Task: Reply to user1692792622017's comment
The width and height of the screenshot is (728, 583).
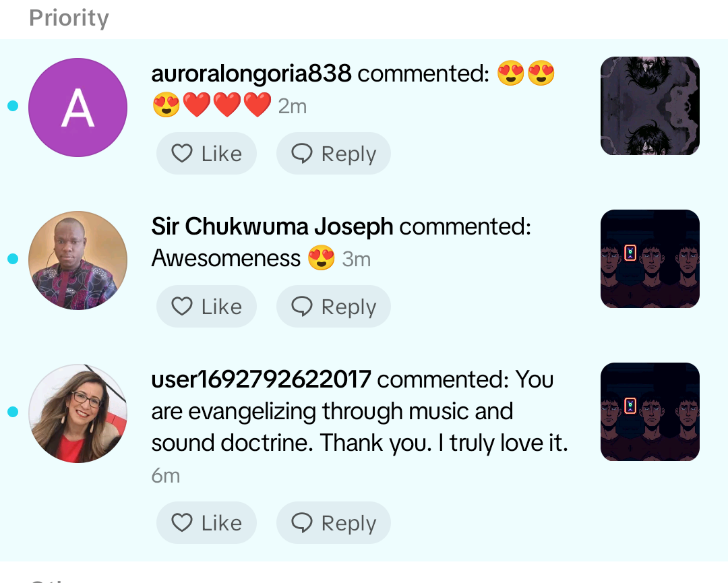Action: pyautogui.click(x=333, y=523)
